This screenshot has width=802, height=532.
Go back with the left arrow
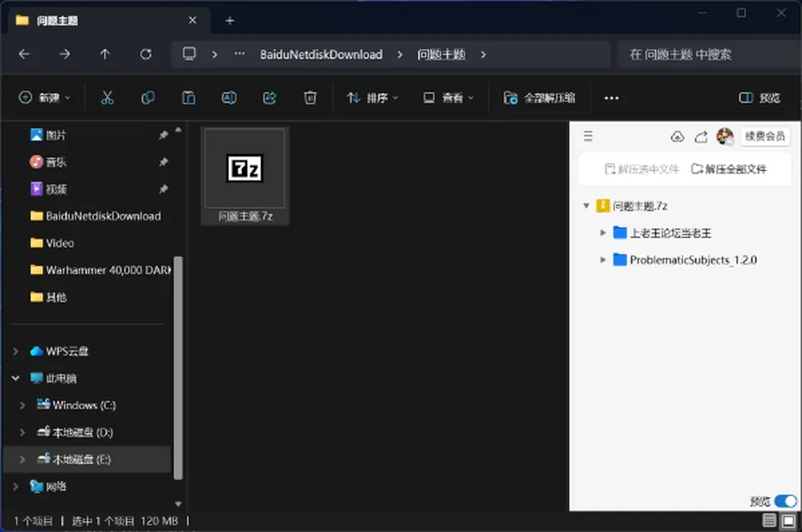coord(24,54)
